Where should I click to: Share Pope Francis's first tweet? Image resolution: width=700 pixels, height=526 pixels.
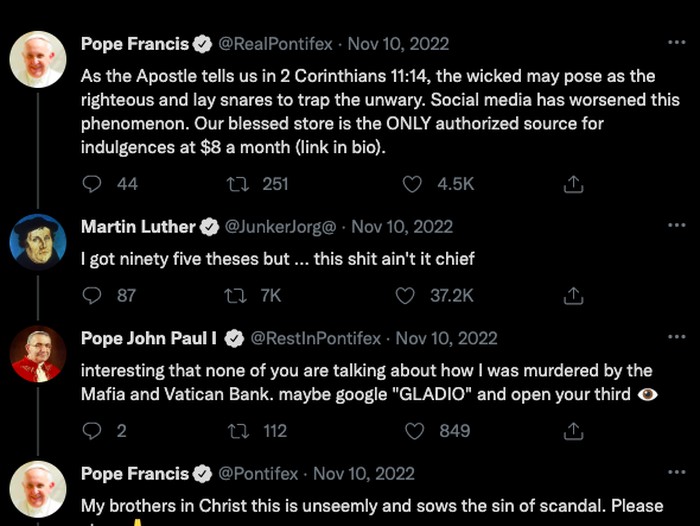[x=573, y=184]
